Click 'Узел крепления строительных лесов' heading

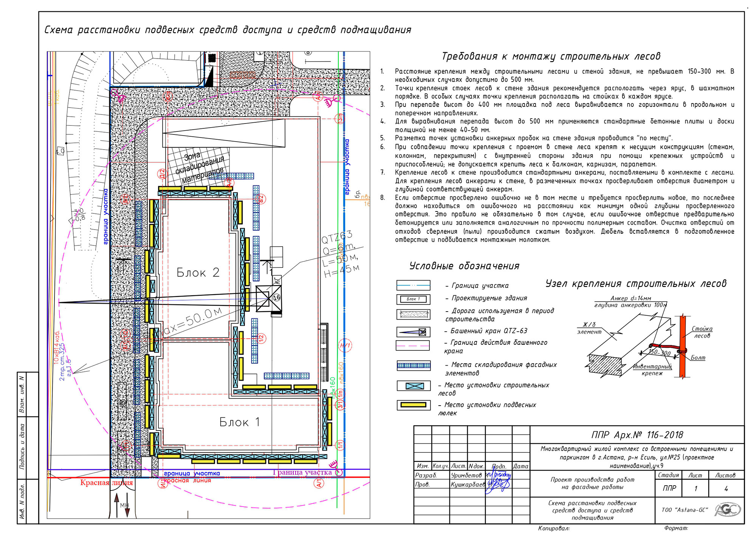click(636, 284)
